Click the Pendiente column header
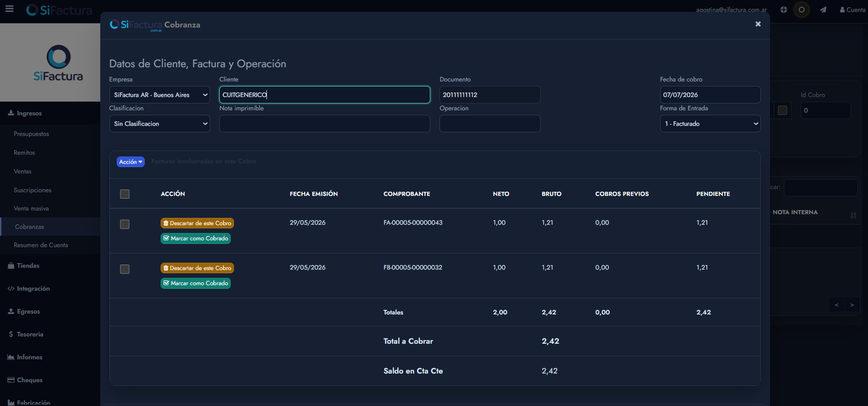The height and width of the screenshot is (406, 868). pos(713,194)
